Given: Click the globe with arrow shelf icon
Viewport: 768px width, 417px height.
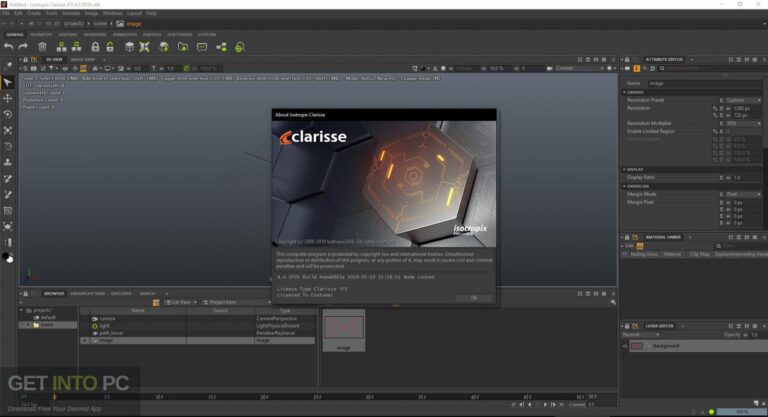Looking at the screenshot, I should 164,47.
